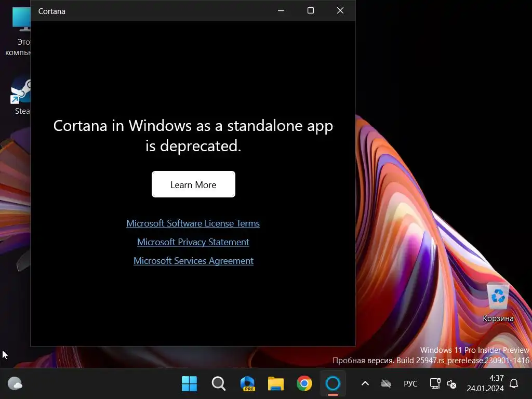Screen dimensions: 532x399
Task: Open Microsoft Services Agreement link
Action: 193,261
